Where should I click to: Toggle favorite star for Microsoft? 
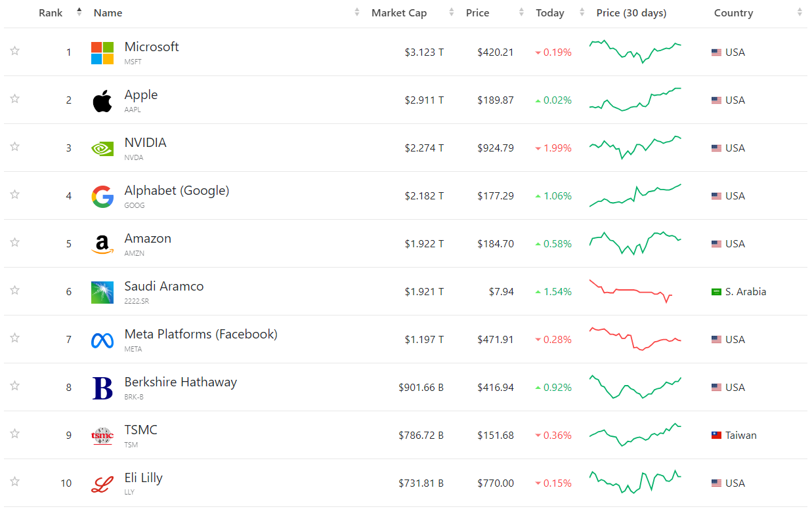[x=15, y=51]
